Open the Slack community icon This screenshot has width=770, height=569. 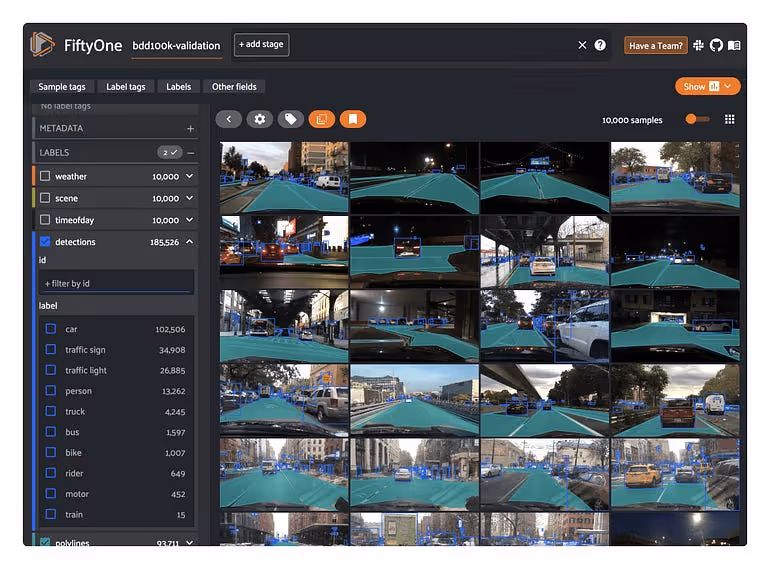[698, 45]
